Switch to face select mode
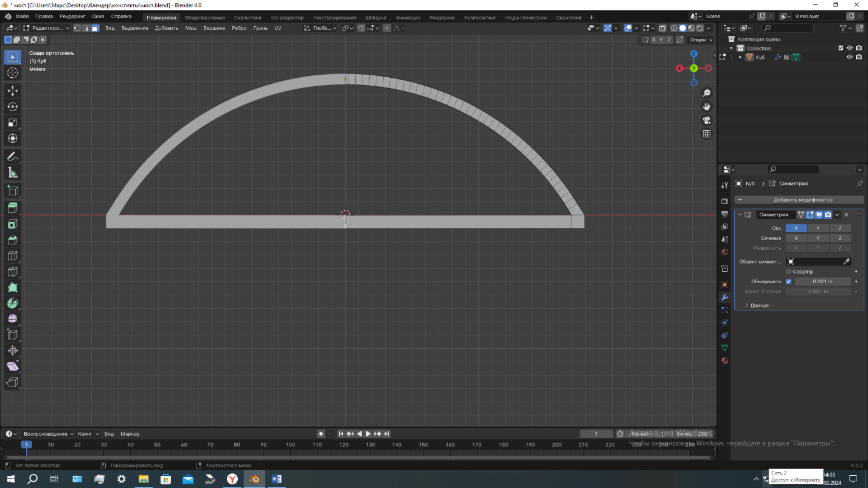 coord(95,28)
